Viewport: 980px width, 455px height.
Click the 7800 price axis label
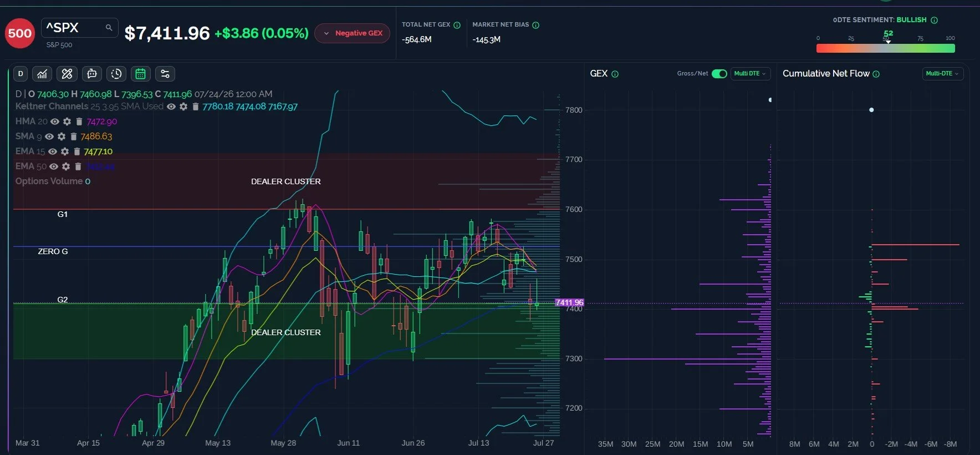coord(574,110)
